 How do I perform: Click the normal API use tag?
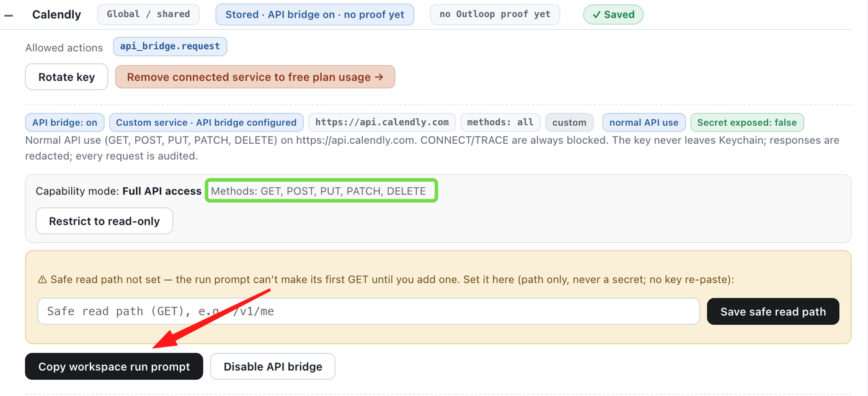point(644,122)
